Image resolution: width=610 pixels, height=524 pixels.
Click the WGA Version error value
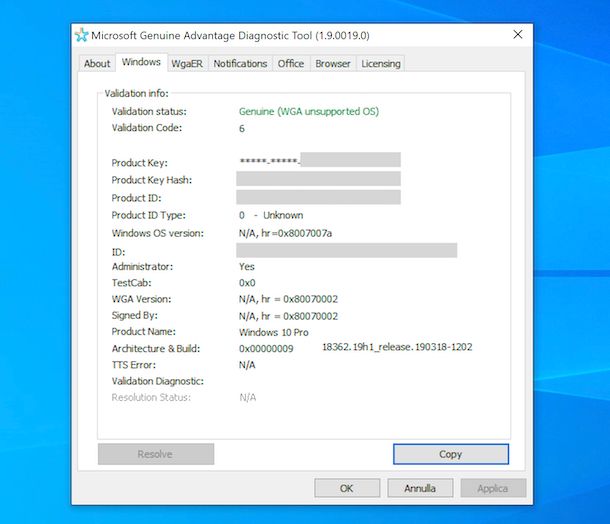point(288,299)
